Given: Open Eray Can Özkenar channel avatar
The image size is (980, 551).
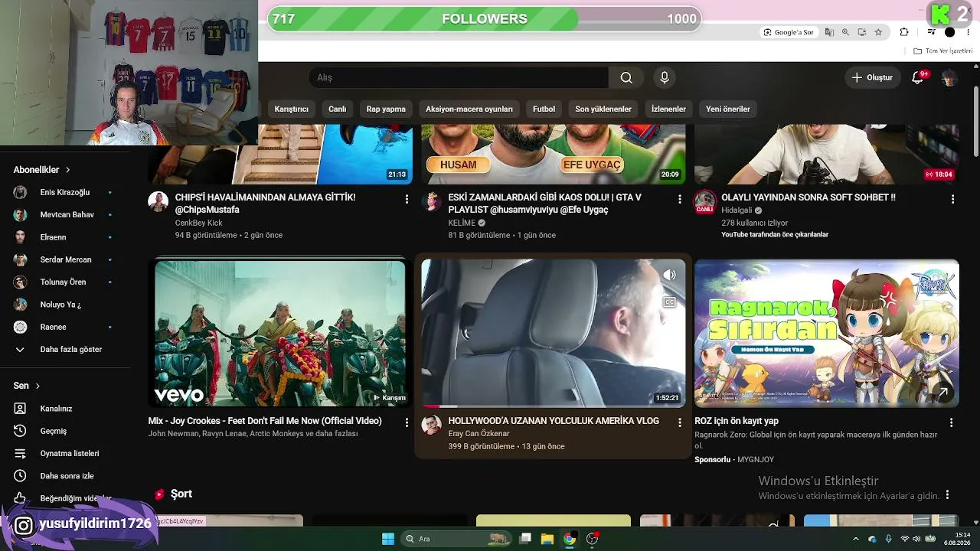Looking at the screenshot, I should (x=432, y=425).
